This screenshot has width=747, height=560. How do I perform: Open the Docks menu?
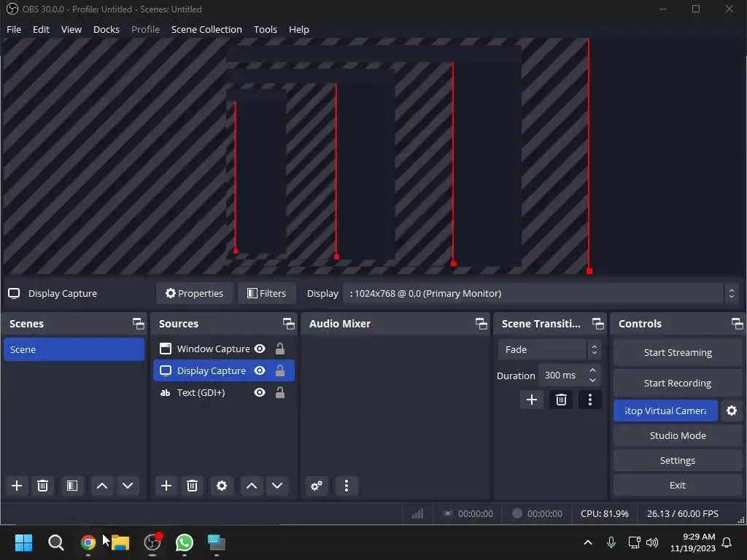pyautogui.click(x=107, y=29)
